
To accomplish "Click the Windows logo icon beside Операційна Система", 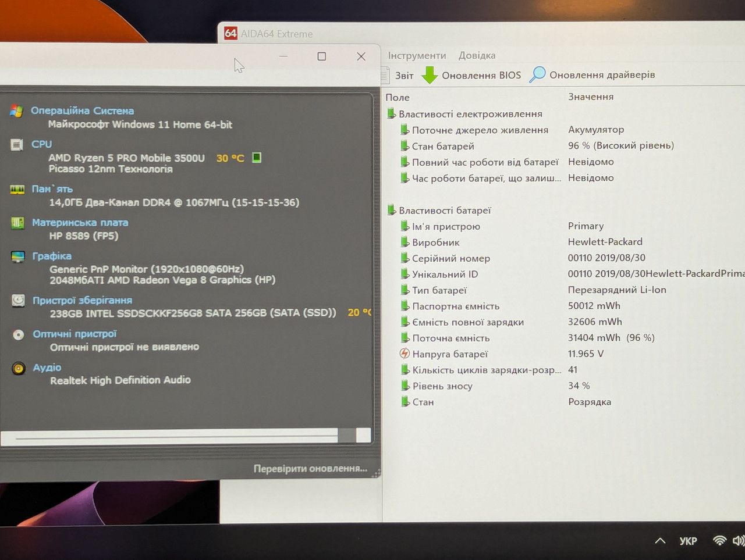I will click(16, 111).
